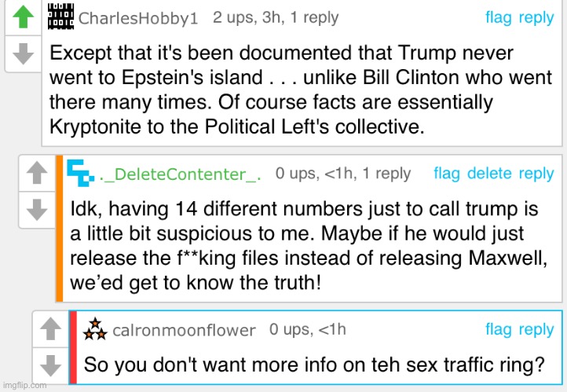Upvote calronmoonflower's comment

49,328
